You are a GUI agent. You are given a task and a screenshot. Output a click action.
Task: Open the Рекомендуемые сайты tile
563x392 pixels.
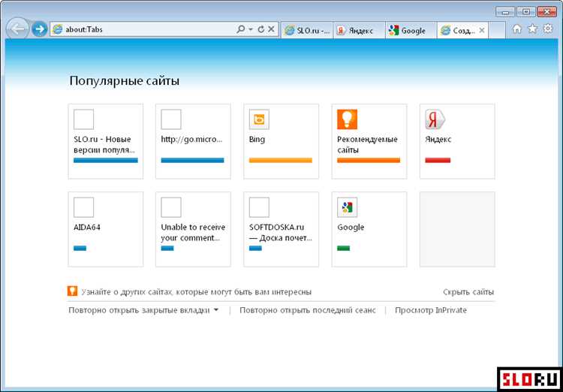click(369, 141)
